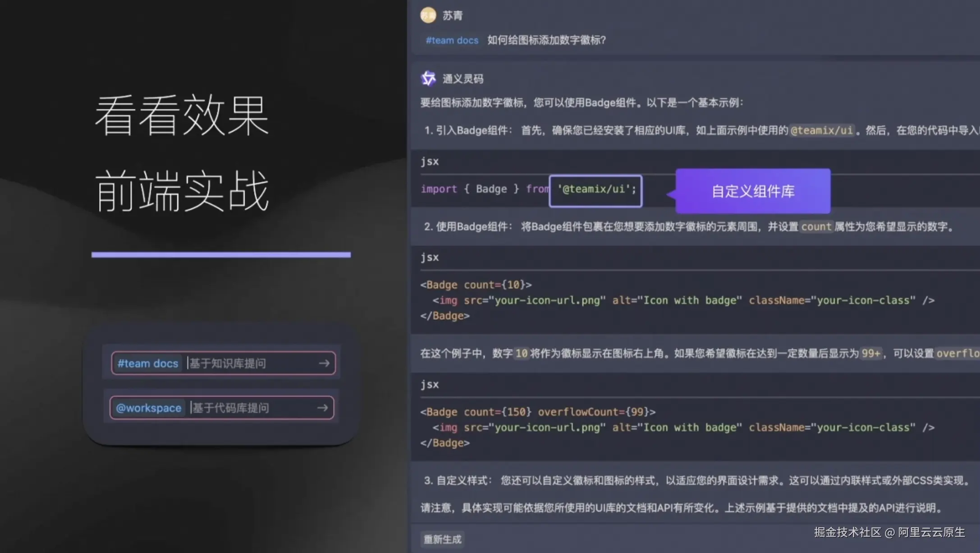Click the purple horizontal bar under the title
The height and width of the screenshot is (553, 980).
point(221,255)
